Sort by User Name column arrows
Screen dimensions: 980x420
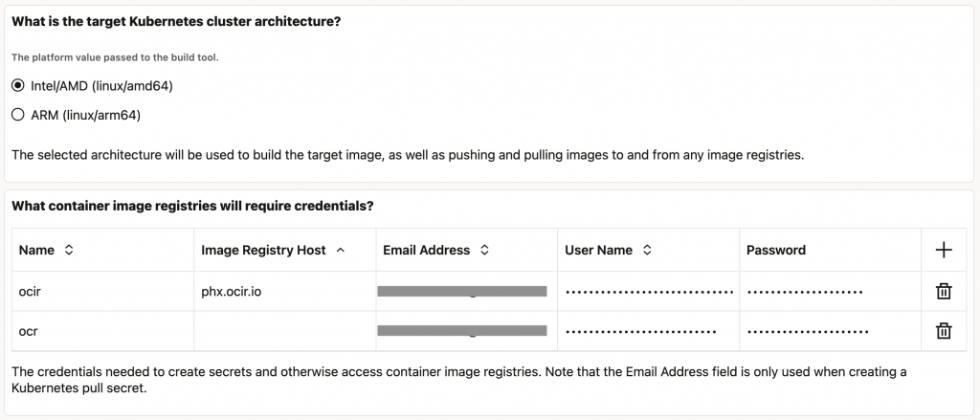[x=647, y=250]
